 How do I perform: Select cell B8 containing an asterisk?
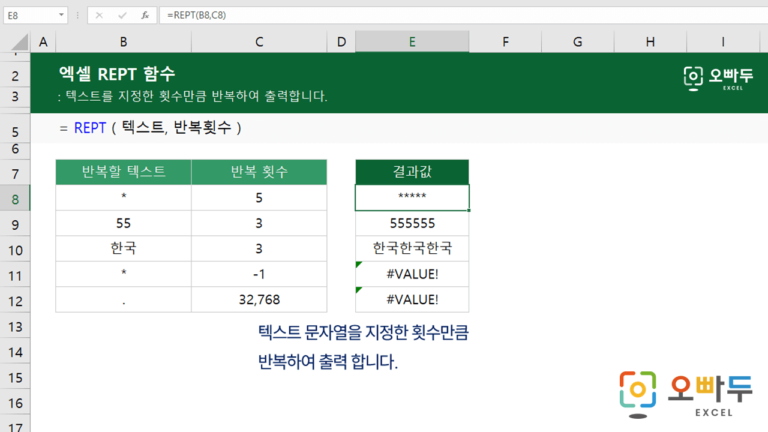123,198
